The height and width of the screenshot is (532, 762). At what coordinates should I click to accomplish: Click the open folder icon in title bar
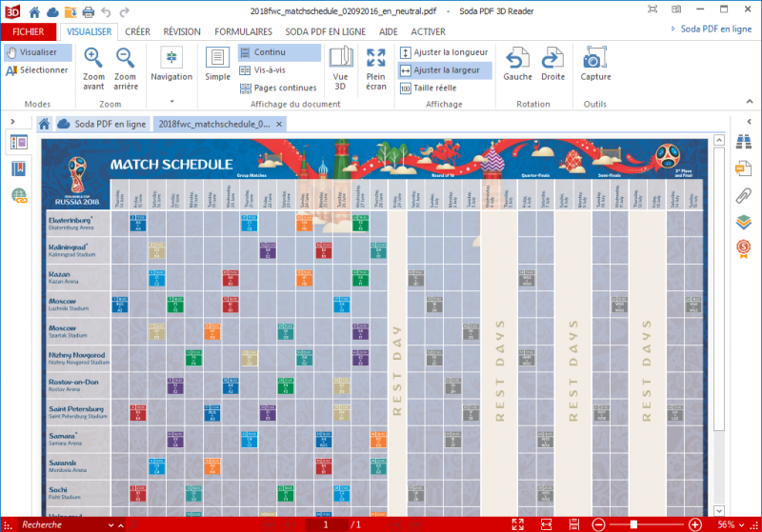[70, 11]
